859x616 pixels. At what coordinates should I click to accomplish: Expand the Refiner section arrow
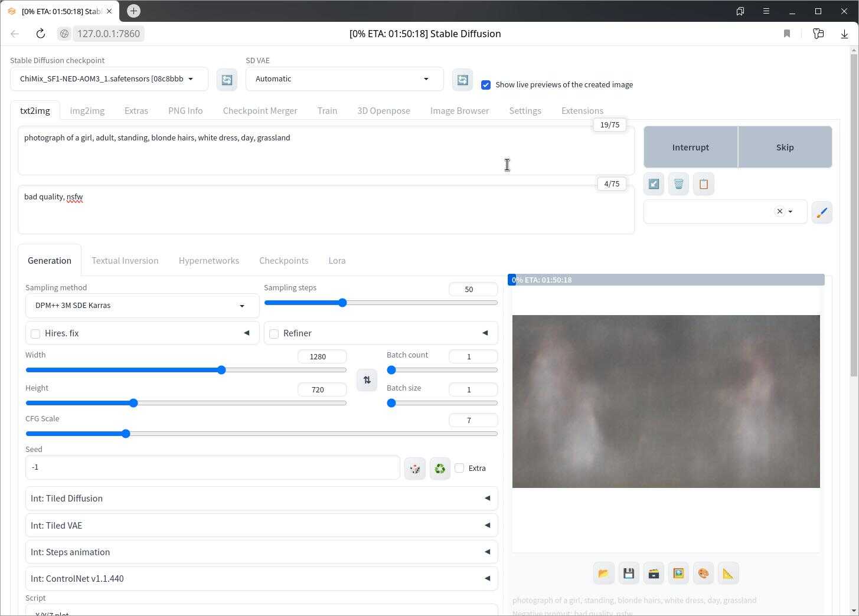(x=485, y=333)
